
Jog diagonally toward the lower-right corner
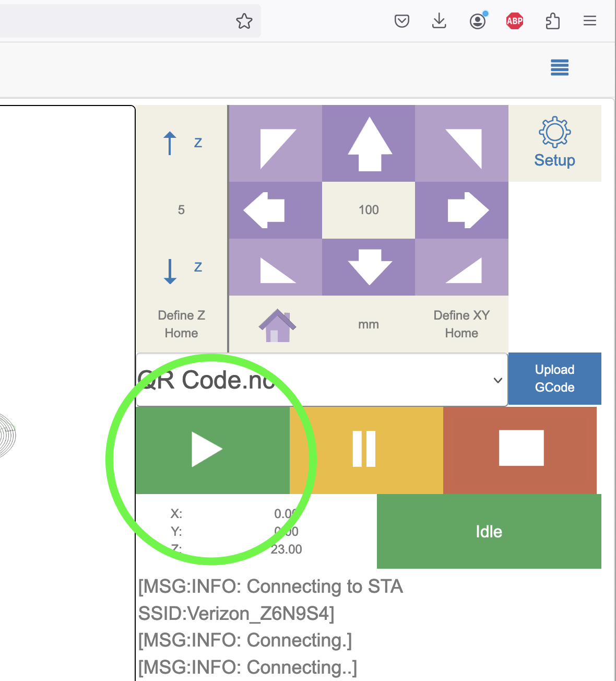point(461,267)
